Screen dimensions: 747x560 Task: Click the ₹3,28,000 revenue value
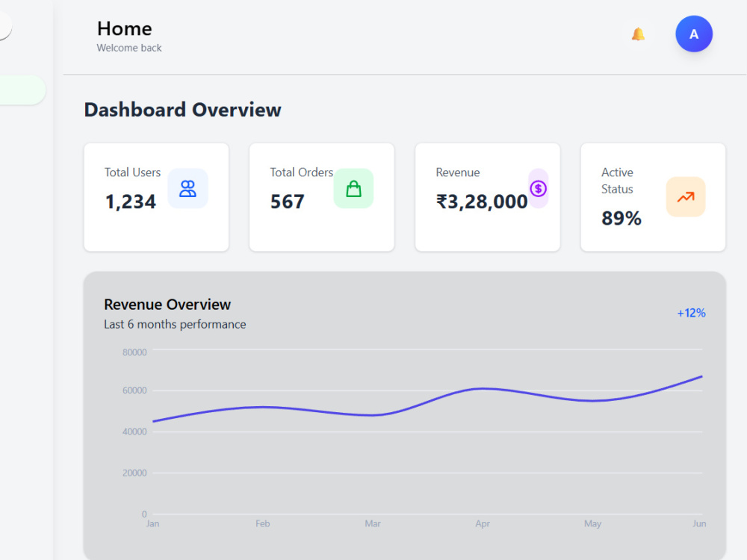(482, 202)
